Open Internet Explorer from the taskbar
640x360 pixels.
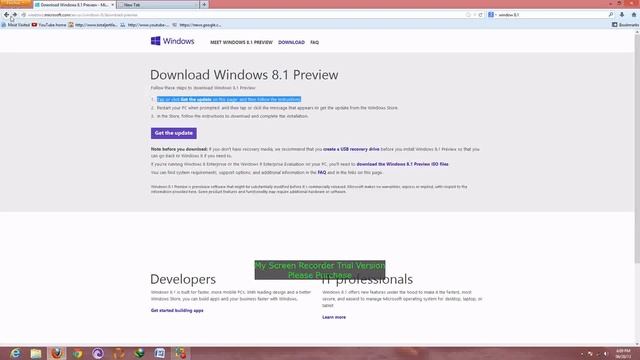(16, 353)
